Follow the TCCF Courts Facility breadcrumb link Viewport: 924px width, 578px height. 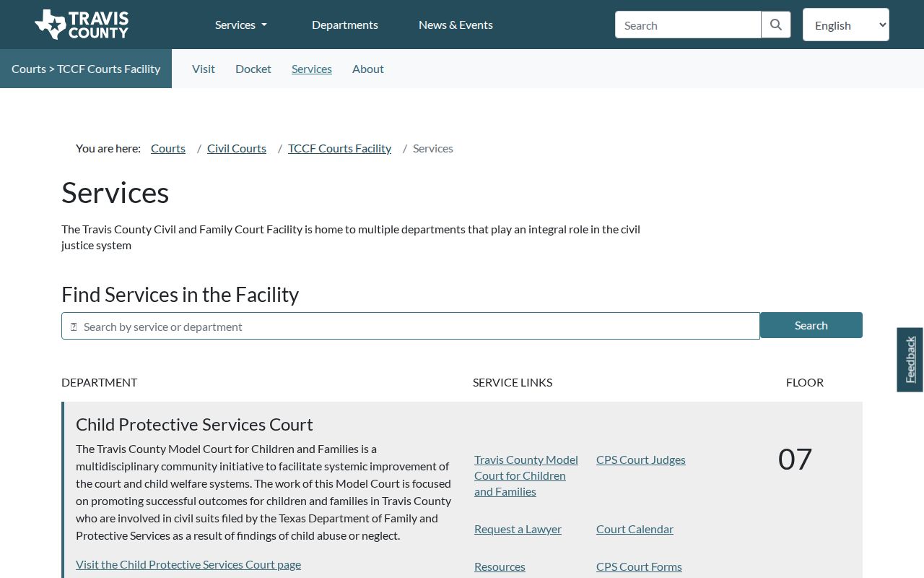[x=339, y=148]
